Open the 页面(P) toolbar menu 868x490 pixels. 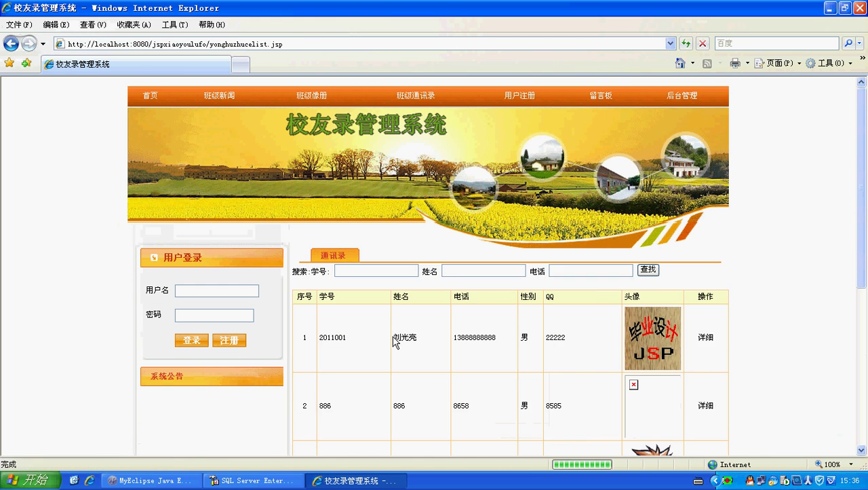[779, 63]
